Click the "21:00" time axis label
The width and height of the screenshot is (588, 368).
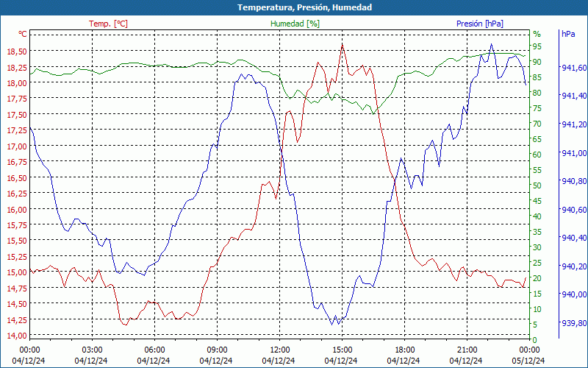[x=467, y=350]
